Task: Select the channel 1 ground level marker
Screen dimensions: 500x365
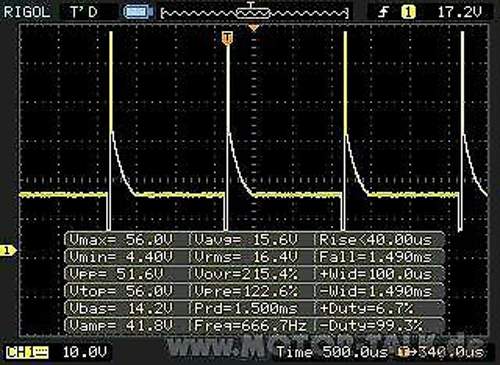Action: point(7,250)
